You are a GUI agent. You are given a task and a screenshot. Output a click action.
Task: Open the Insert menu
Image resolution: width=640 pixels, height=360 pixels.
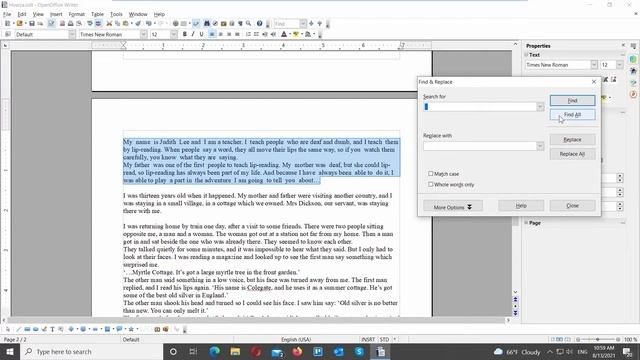[56, 14]
